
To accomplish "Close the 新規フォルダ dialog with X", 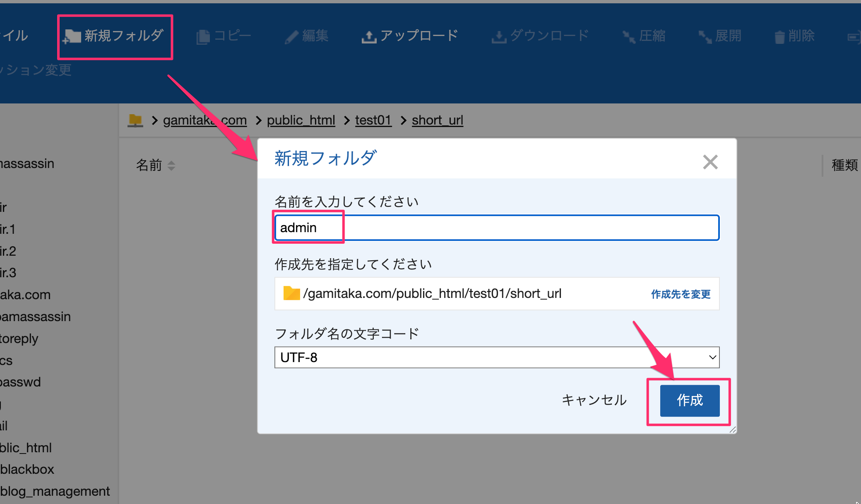I will [x=710, y=162].
